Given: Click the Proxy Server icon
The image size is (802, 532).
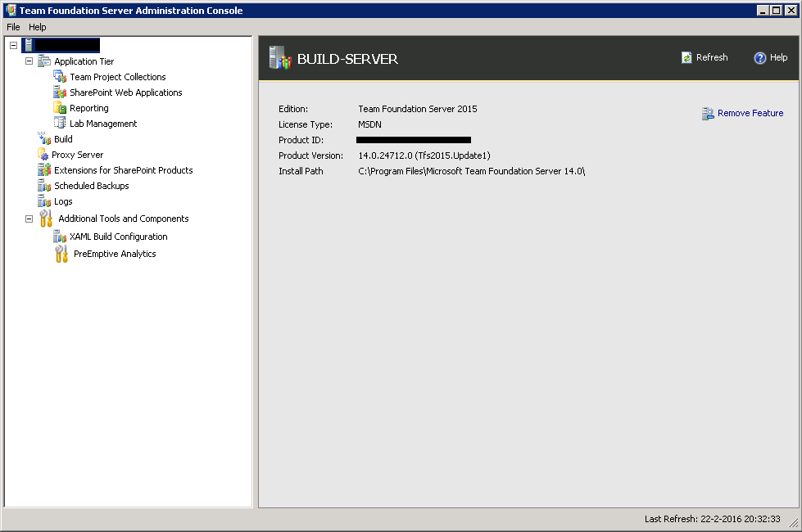Looking at the screenshot, I should pyautogui.click(x=43, y=155).
